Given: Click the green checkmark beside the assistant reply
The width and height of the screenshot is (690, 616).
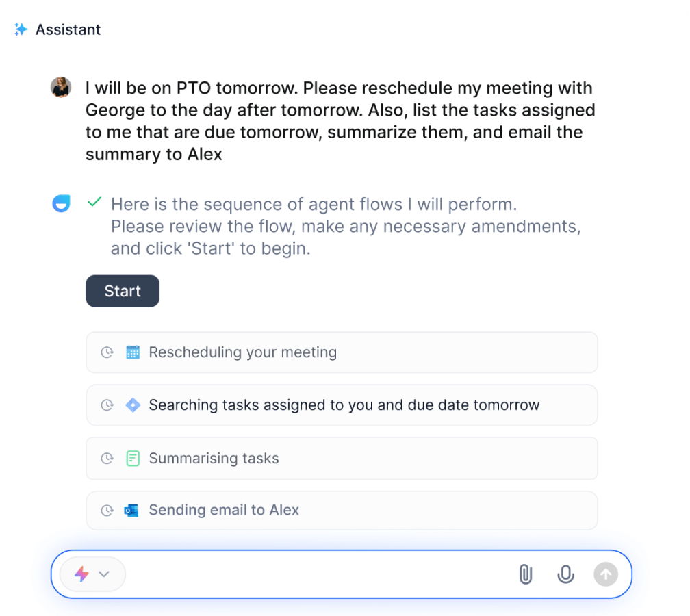Looking at the screenshot, I should [94, 203].
